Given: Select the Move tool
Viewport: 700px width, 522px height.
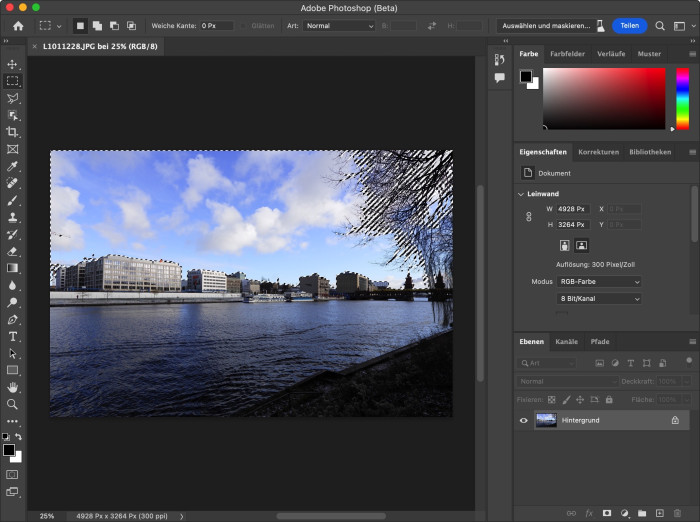Looking at the screenshot, I should 12,64.
